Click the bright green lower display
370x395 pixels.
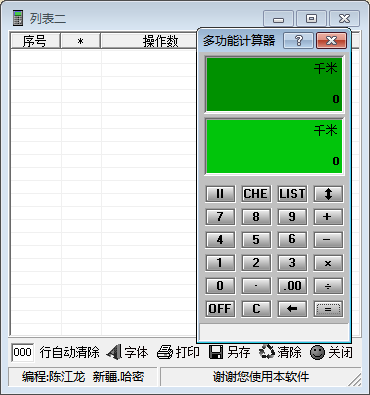(274, 146)
